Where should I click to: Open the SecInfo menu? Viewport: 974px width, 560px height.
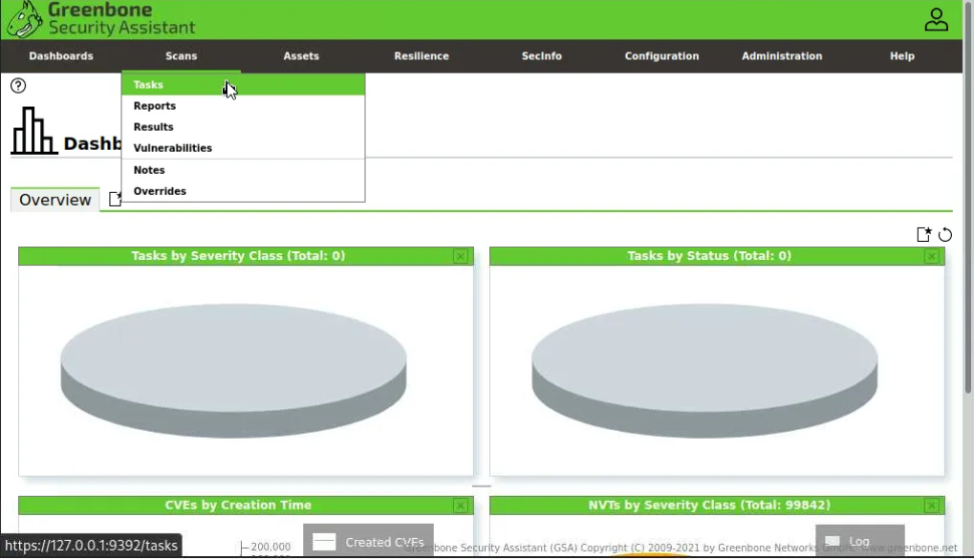542,55
